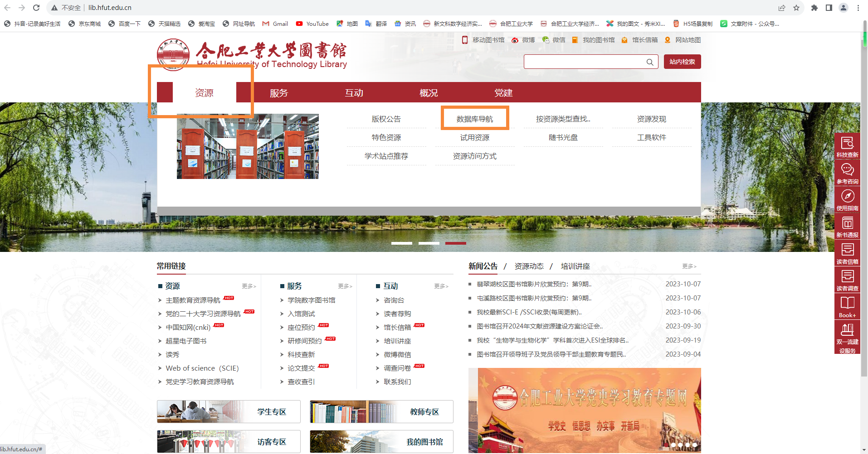Open the 数据库导航 link
The height and width of the screenshot is (454, 868).
point(474,119)
